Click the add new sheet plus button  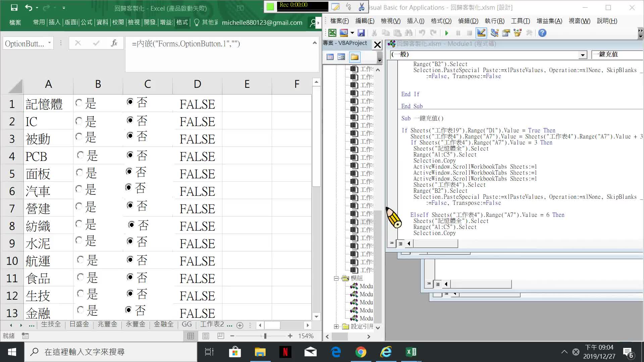(239, 325)
